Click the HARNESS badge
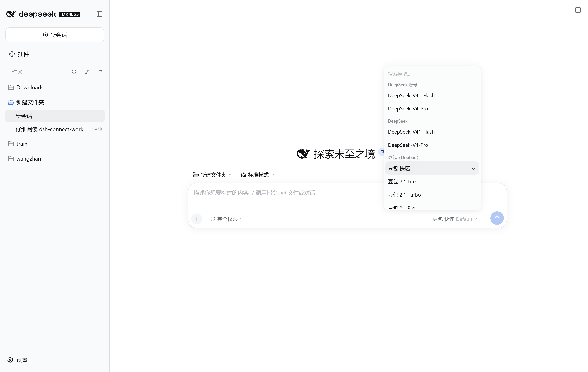588x372 pixels. (x=70, y=14)
